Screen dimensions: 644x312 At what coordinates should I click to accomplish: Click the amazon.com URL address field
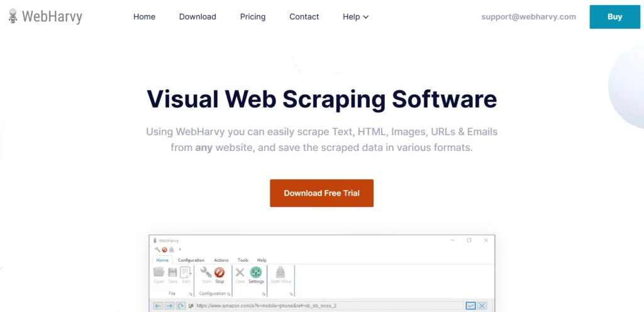(x=330, y=306)
